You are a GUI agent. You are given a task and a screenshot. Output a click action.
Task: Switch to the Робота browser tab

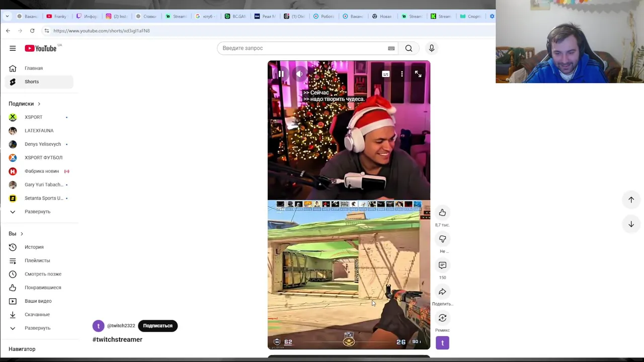pos(324,16)
